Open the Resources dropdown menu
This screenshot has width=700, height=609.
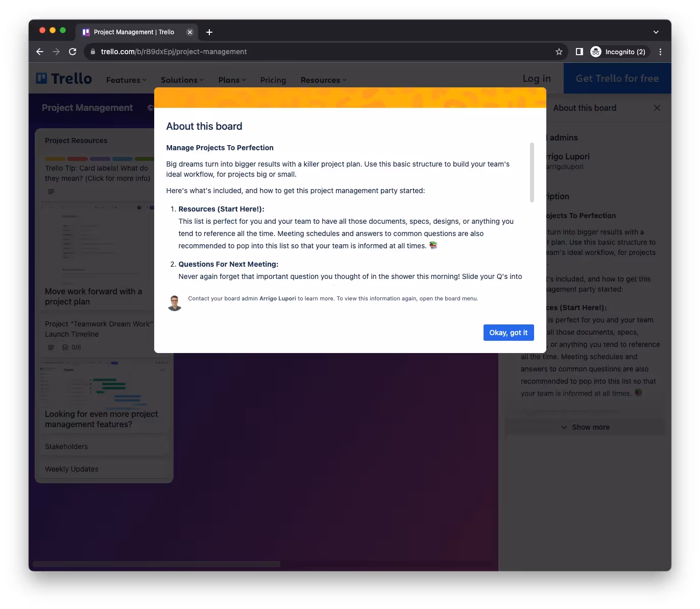click(324, 80)
